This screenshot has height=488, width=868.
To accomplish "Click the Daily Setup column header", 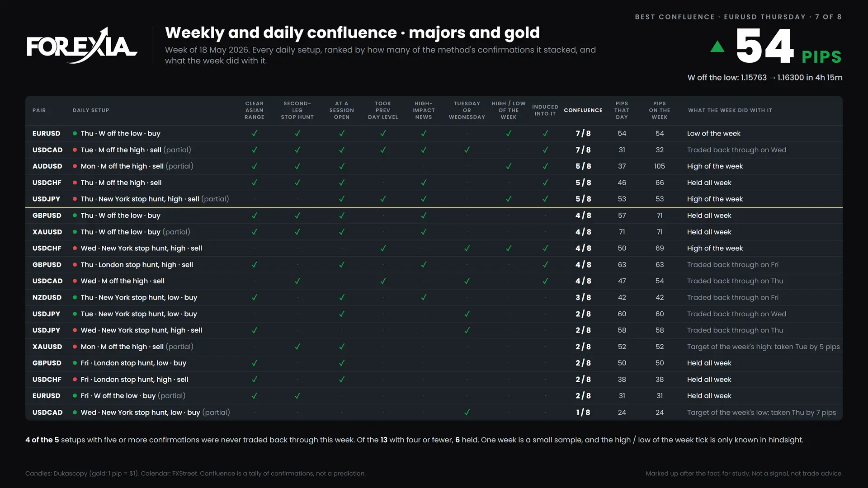I will 91,110.
